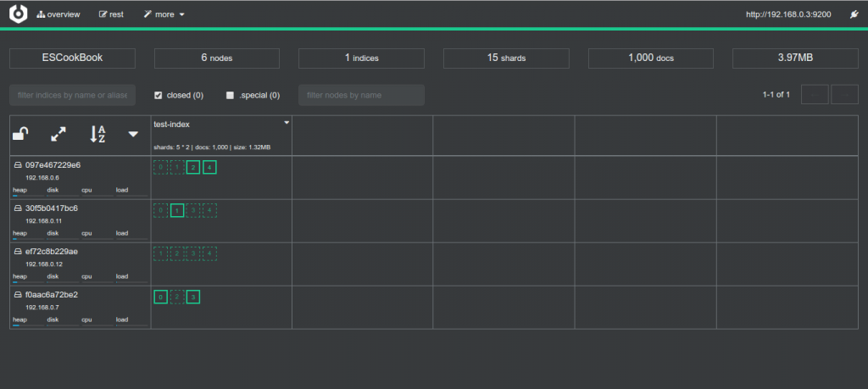The image size is (868, 389).
Task: Go to next page of indices
Action: click(x=845, y=95)
